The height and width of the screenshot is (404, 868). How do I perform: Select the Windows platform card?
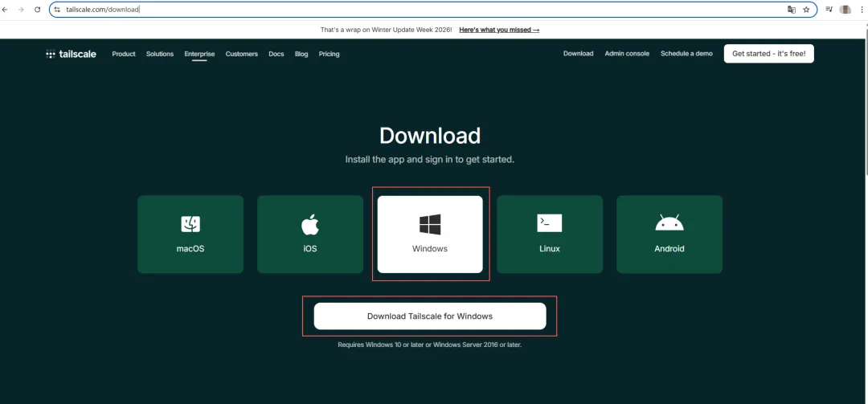click(430, 234)
